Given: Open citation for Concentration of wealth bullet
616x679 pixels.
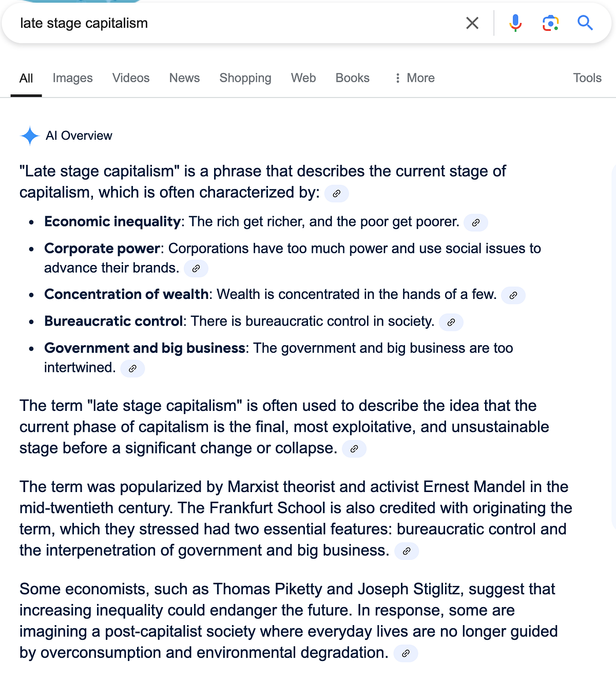Looking at the screenshot, I should (513, 295).
